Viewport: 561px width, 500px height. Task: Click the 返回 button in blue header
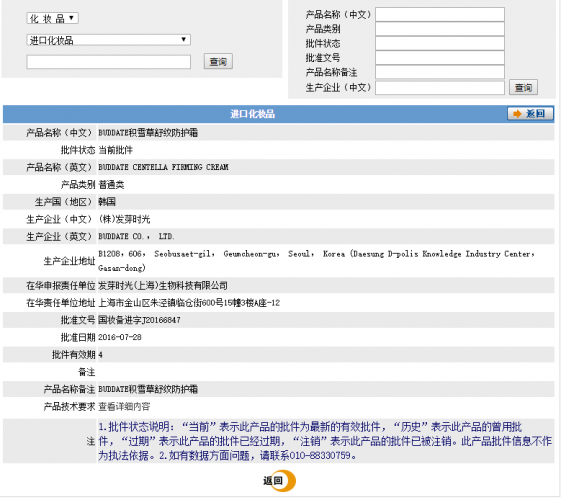[530, 114]
